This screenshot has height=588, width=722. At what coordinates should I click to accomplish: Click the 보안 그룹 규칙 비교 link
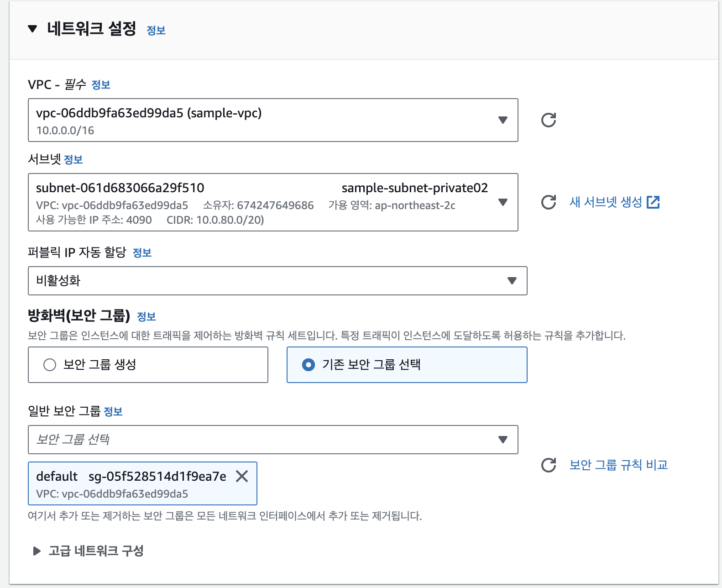tap(618, 465)
